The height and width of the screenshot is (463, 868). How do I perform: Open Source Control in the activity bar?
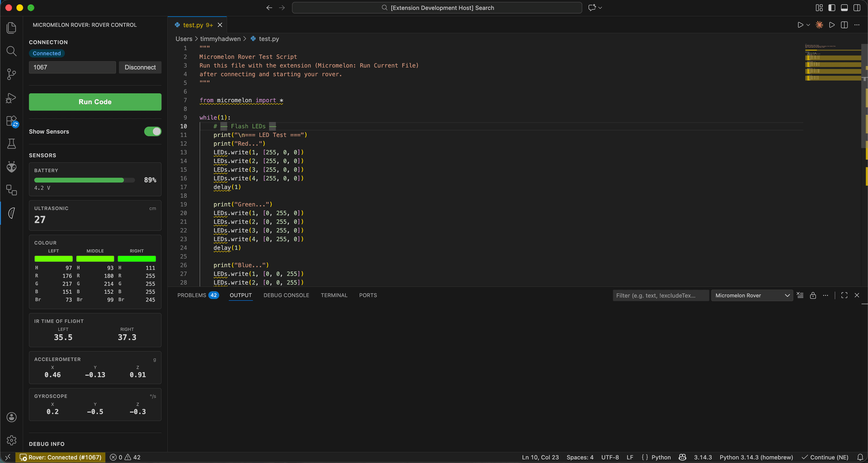(11, 74)
